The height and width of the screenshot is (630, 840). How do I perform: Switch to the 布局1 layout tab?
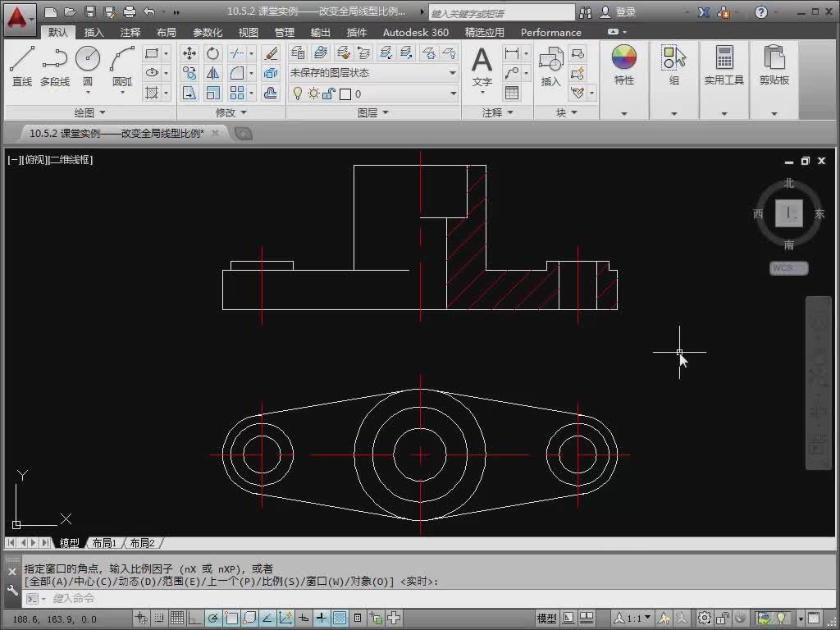(104, 543)
